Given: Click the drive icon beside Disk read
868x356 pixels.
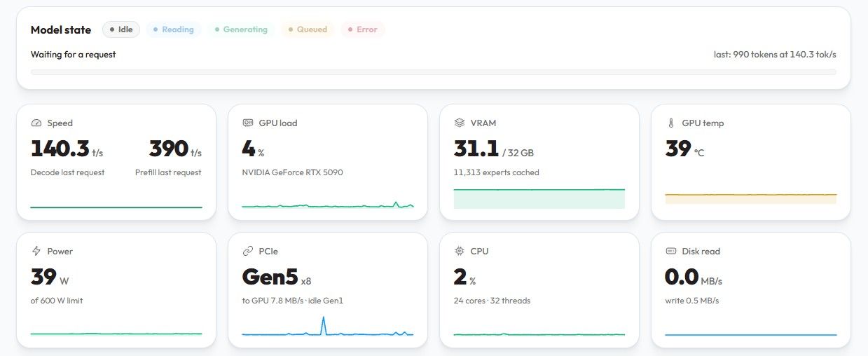Looking at the screenshot, I should (x=671, y=251).
